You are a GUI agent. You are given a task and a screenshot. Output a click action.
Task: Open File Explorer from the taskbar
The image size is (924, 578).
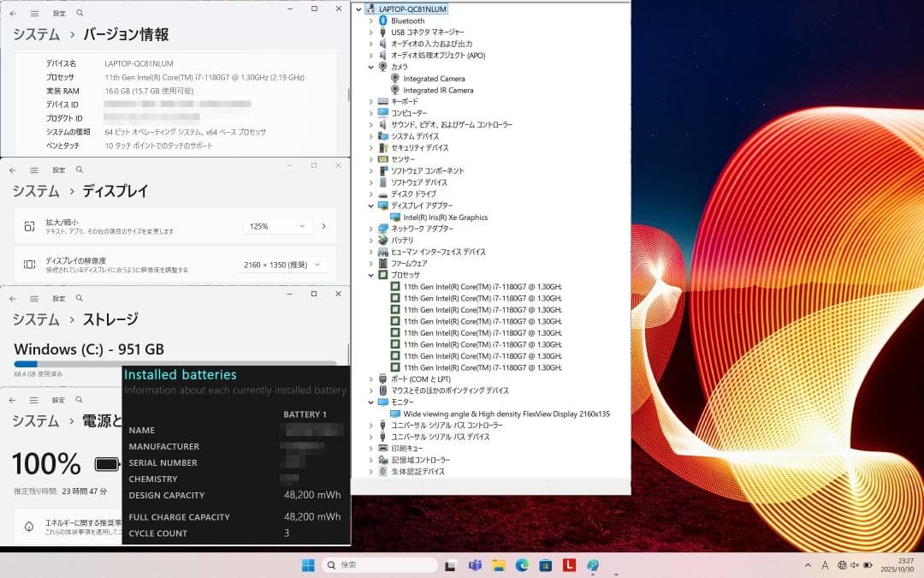tap(499, 565)
